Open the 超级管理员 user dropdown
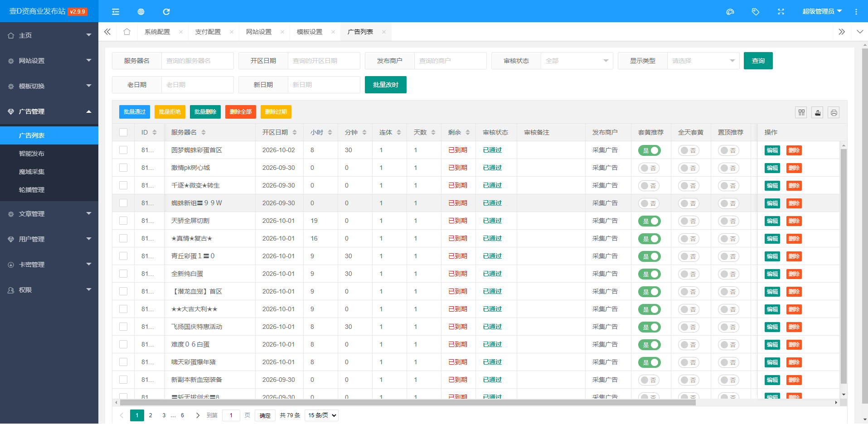 [x=822, y=11]
